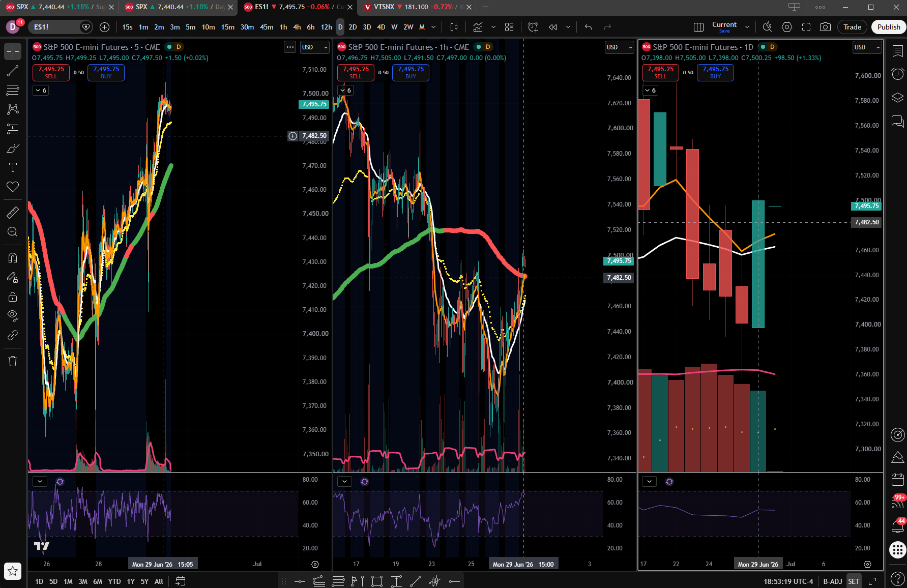The height and width of the screenshot is (588, 907).
Task: Open the forecasting and measurement tools
Action: pyautogui.click(x=13, y=129)
